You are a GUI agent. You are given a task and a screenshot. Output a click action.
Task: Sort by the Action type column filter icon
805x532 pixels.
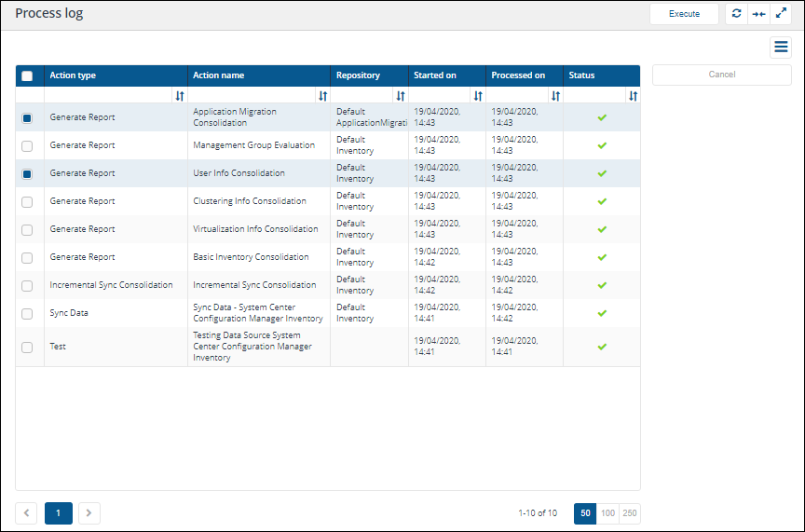[180, 96]
